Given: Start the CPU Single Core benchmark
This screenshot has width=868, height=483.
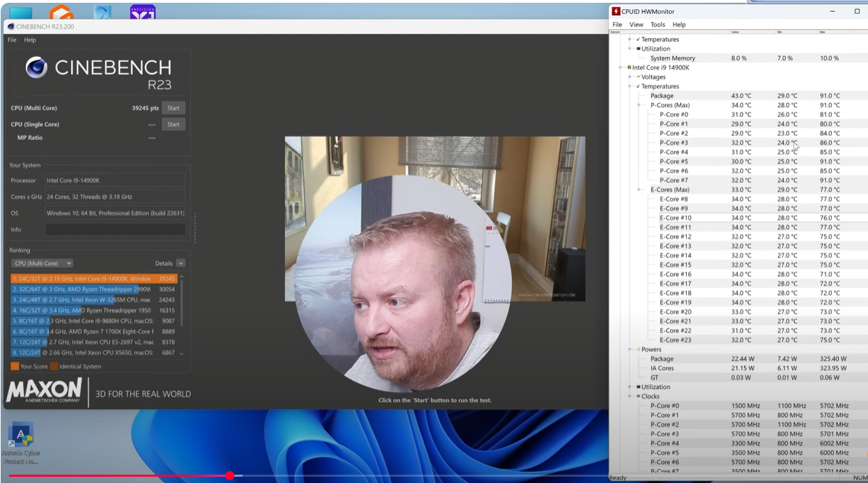Looking at the screenshot, I should click(173, 125).
